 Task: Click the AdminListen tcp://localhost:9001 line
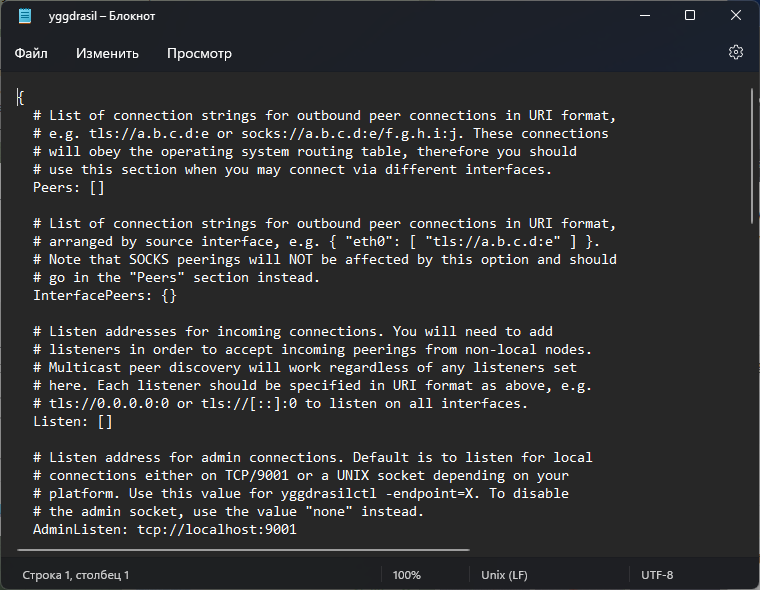point(164,530)
